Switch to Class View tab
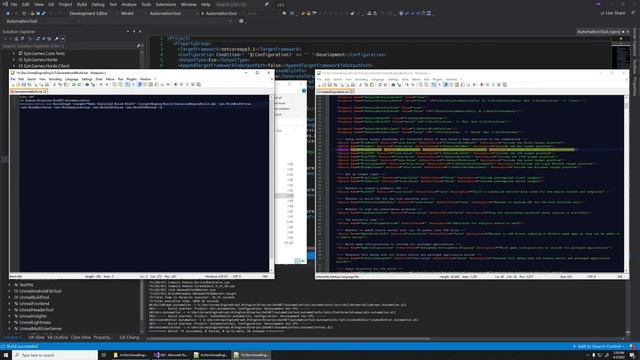This screenshot has height=360, width=640. click(81, 338)
